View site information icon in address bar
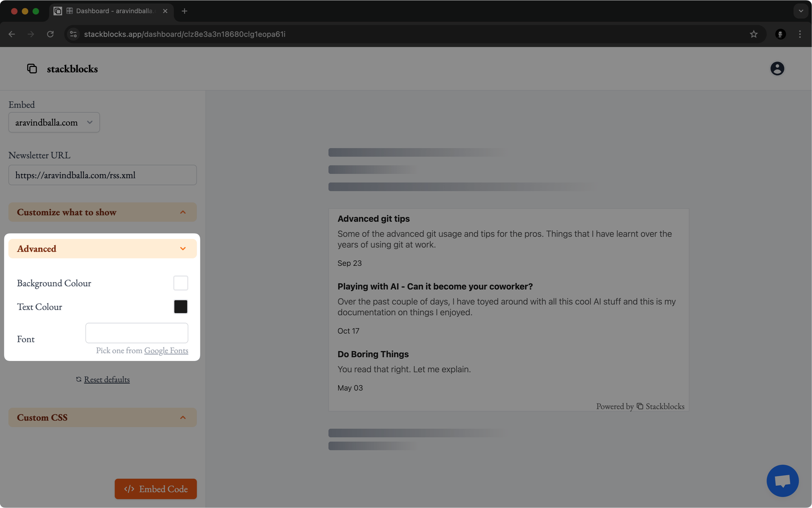 [73, 34]
